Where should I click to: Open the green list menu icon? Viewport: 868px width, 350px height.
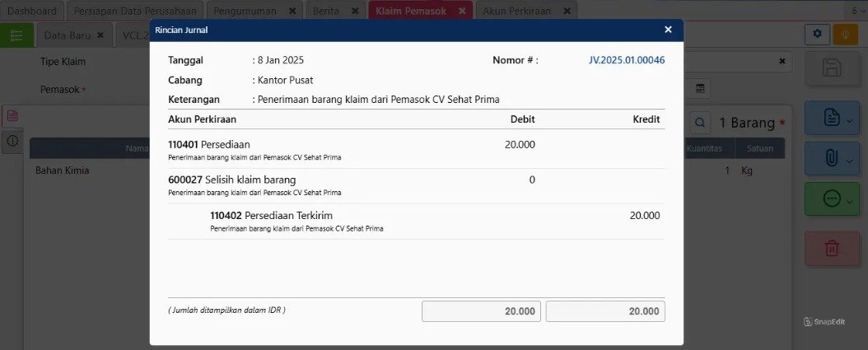click(x=16, y=35)
